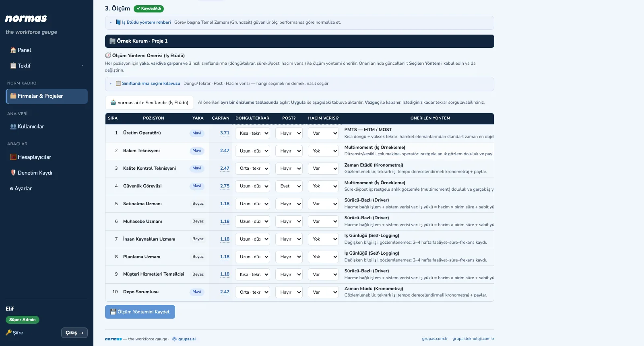Screen dimensions: 644x346
Task: Click the key icon beside Şifre
Action: pos(8,333)
